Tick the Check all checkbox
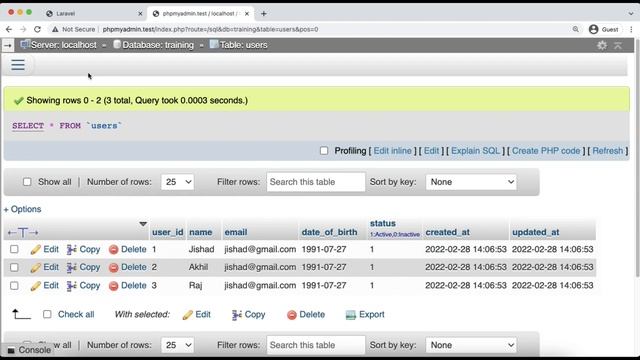The image size is (640, 360). [x=47, y=314]
